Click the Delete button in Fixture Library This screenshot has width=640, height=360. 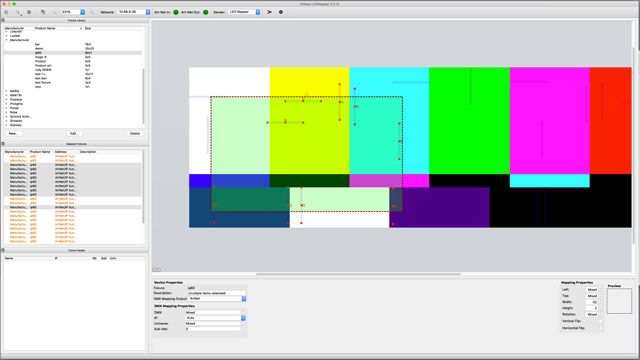click(x=135, y=133)
